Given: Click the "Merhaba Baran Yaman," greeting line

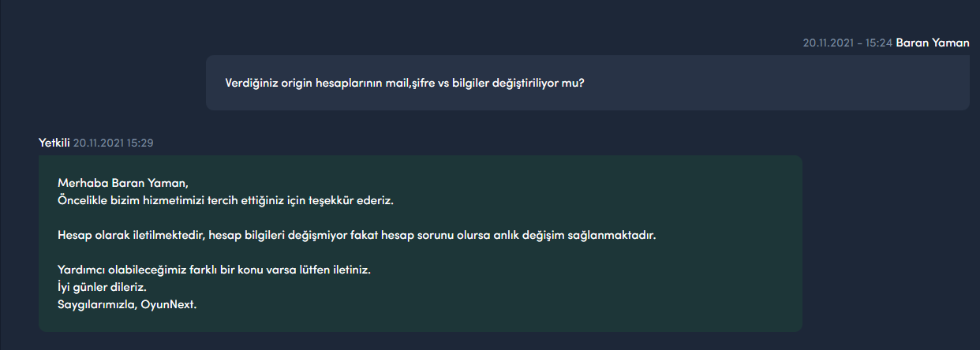Looking at the screenshot, I should coord(123,183).
